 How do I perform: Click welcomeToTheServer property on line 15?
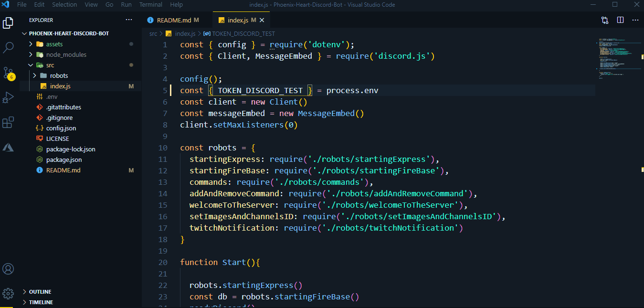click(232, 205)
